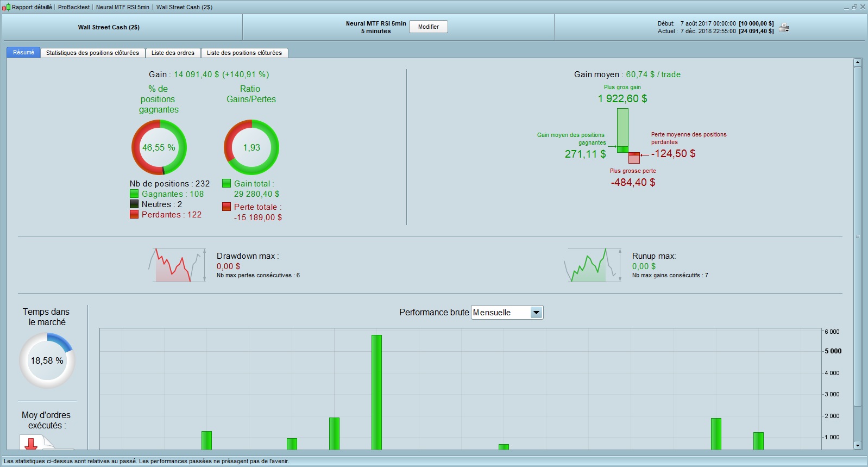868x467 pixels.
Task: Click the Gain total value 29 280,40 $
Action: [x=257, y=194]
